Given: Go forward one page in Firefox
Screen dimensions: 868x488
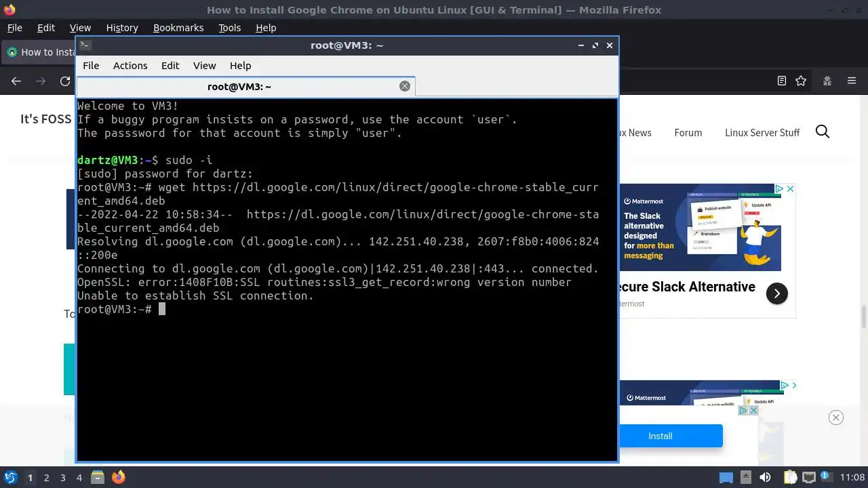Looking at the screenshot, I should pos(41,81).
